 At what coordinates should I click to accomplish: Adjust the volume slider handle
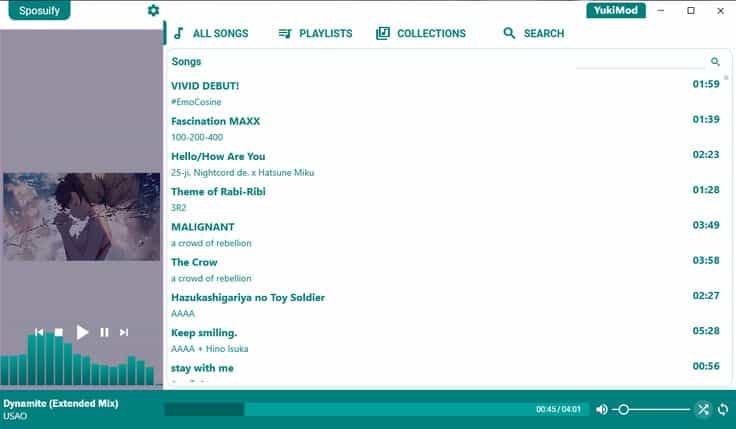pos(623,409)
